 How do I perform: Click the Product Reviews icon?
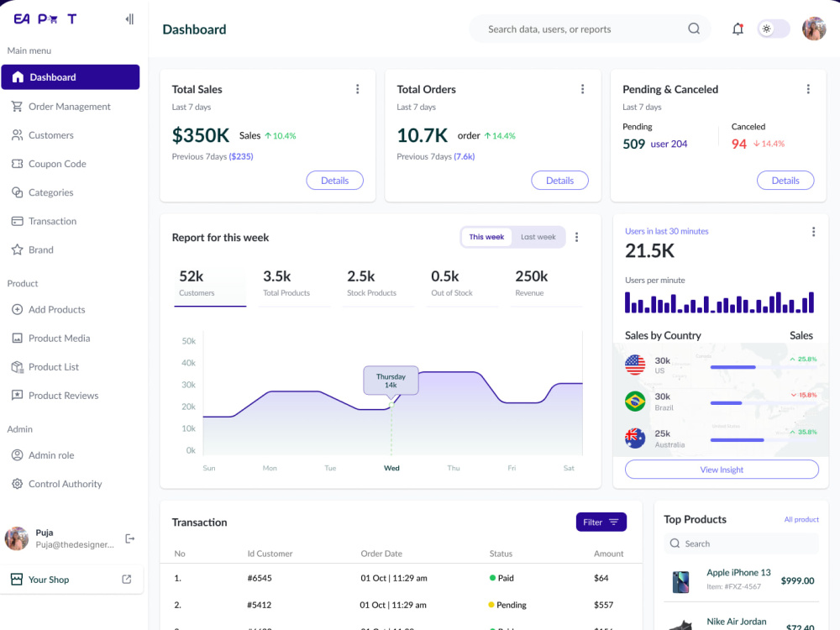[17, 396]
